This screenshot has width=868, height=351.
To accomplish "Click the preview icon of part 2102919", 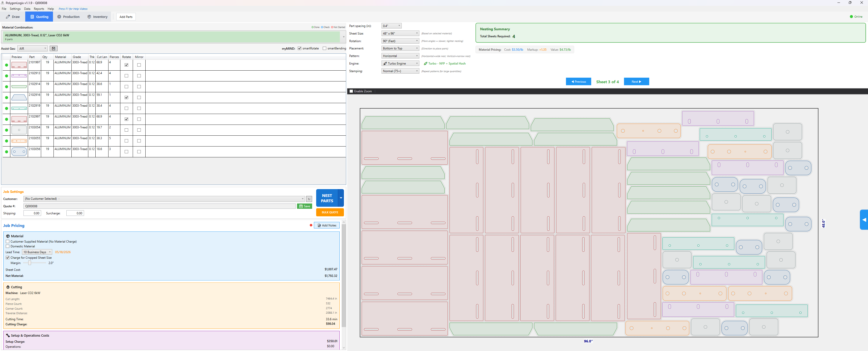I will [x=19, y=108].
